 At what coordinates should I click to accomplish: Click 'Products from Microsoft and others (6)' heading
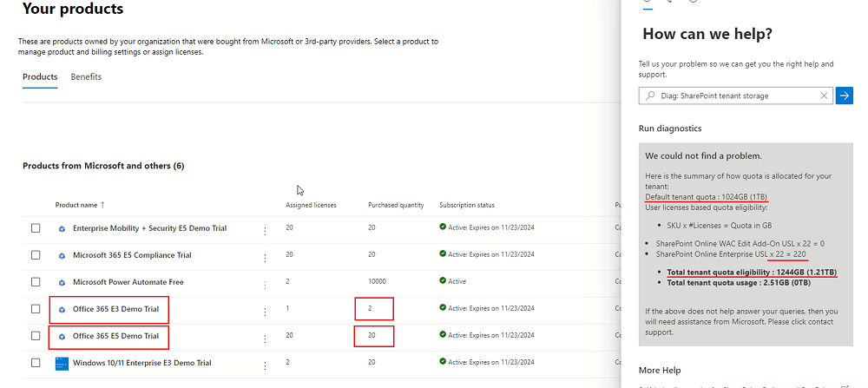point(103,166)
